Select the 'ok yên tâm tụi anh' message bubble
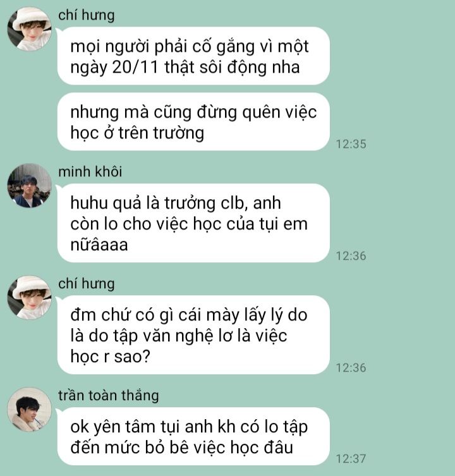This screenshot has width=455, height=476. click(193, 436)
